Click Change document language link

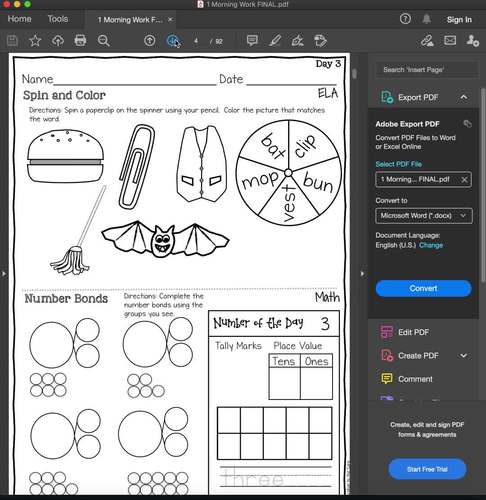[x=431, y=245]
